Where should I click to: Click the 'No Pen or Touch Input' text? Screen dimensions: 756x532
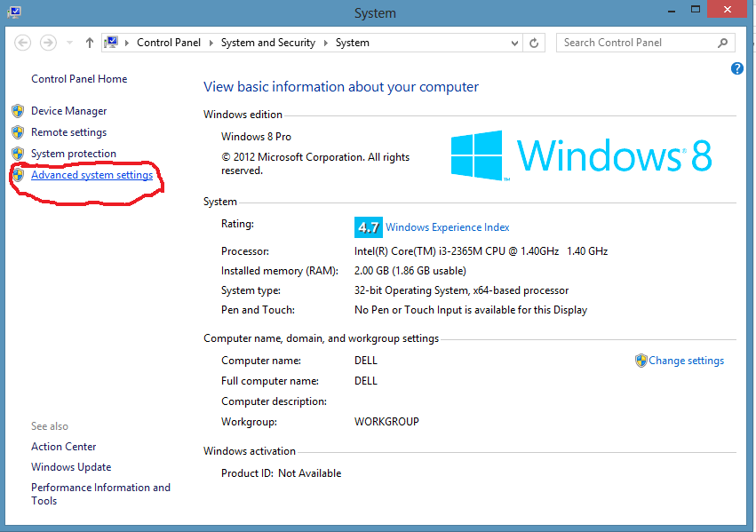pyautogui.click(x=471, y=310)
